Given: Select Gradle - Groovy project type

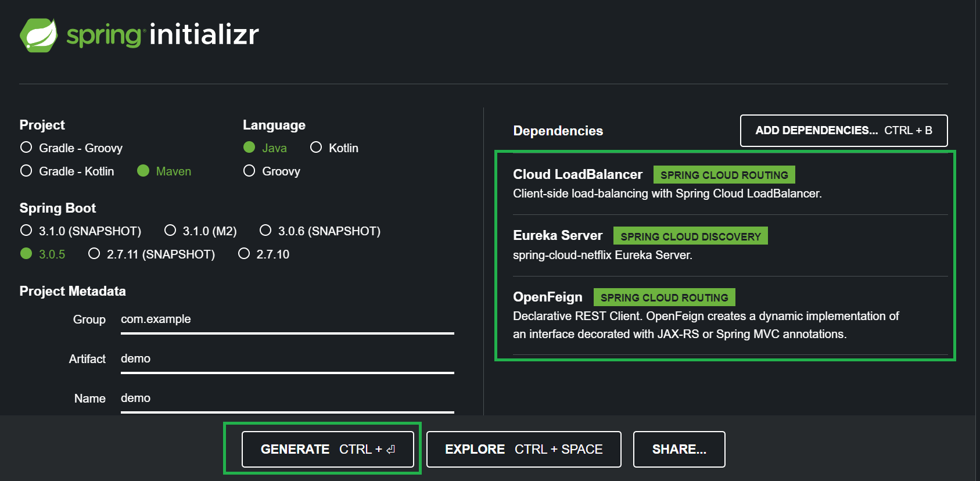Looking at the screenshot, I should (x=26, y=148).
